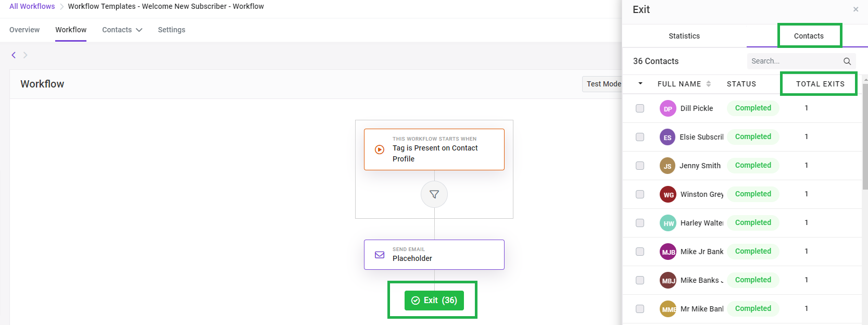The image size is (868, 325).
Task: Click the 36 Contacts count text
Action: click(x=656, y=61)
